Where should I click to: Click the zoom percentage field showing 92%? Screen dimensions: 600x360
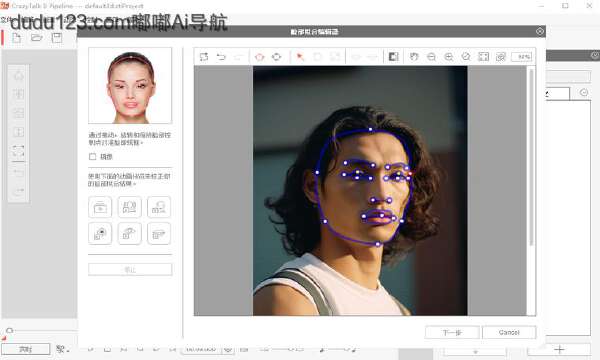[522, 57]
